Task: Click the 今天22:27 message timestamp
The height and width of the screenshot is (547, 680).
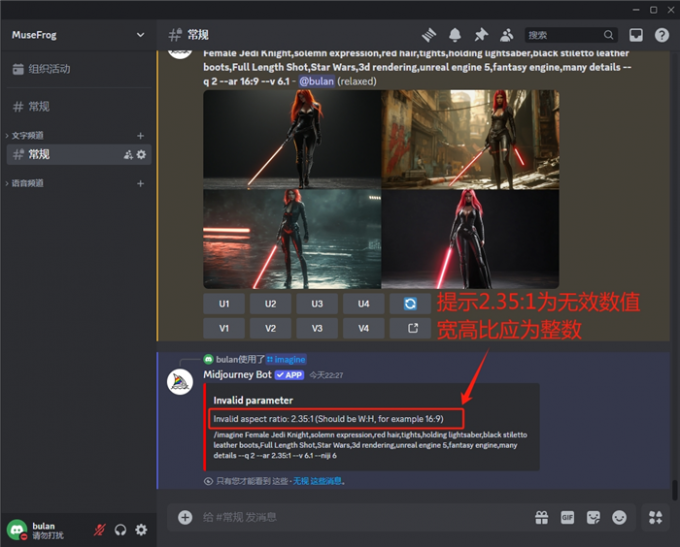Action: pos(326,375)
